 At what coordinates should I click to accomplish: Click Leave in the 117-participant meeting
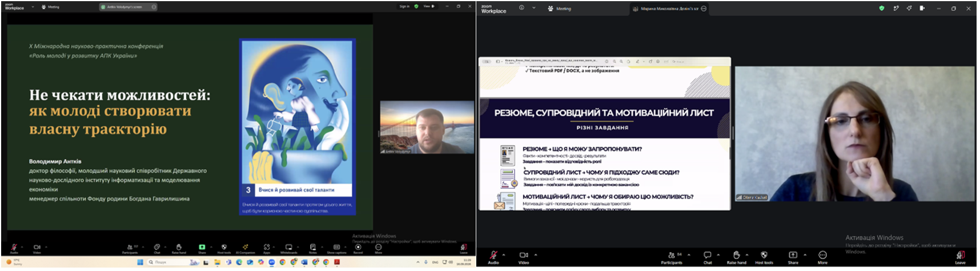tap(464, 249)
